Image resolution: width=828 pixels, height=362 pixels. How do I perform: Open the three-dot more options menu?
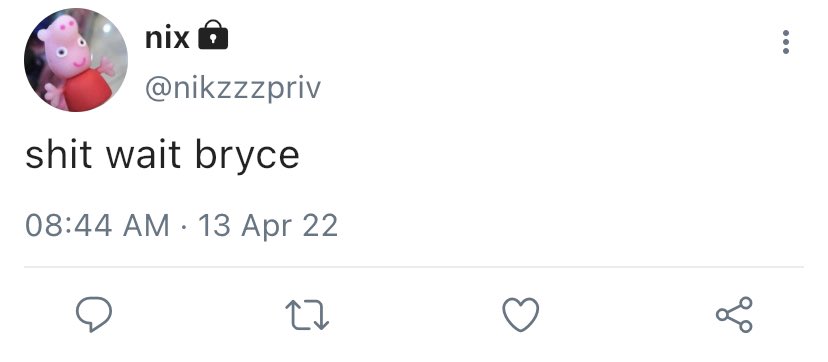pos(786,42)
